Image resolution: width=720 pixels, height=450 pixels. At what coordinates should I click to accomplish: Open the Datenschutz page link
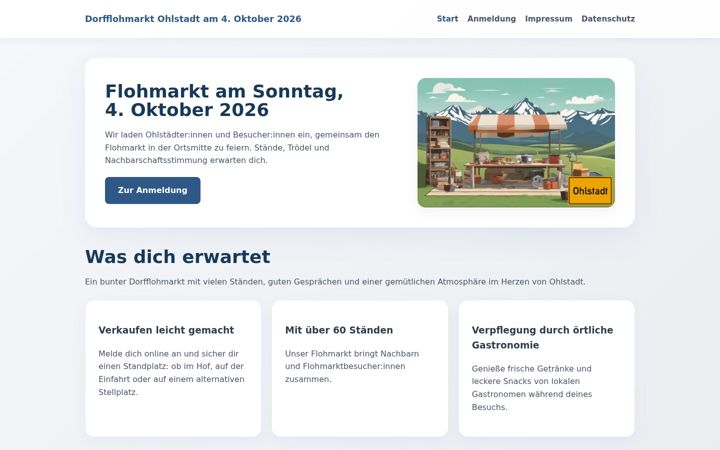tap(608, 19)
